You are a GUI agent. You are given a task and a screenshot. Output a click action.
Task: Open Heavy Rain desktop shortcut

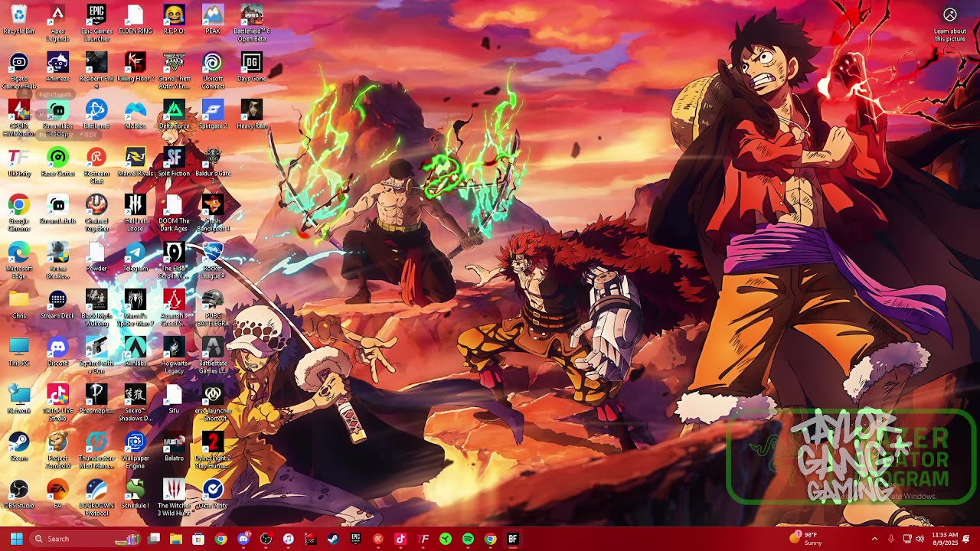pyautogui.click(x=252, y=116)
